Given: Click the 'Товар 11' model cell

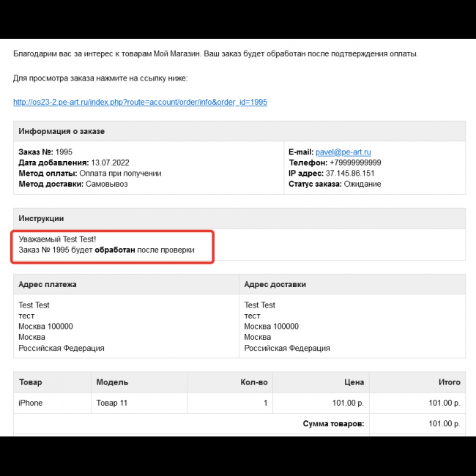Looking at the screenshot, I should [x=112, y=403].
